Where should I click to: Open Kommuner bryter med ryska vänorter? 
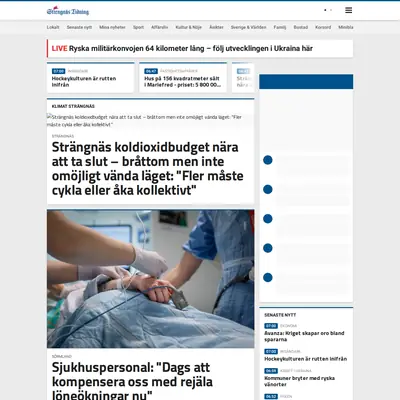pyautogui.click(x=300, y=381)
